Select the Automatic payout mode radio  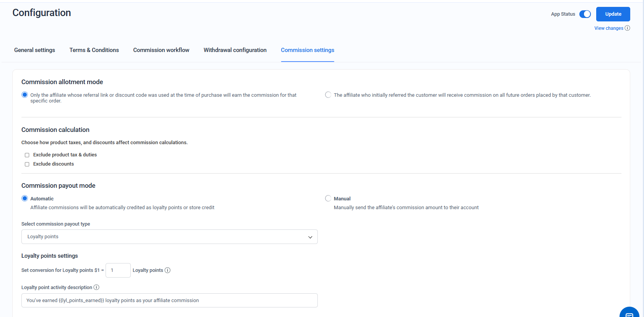coord(25,198)
